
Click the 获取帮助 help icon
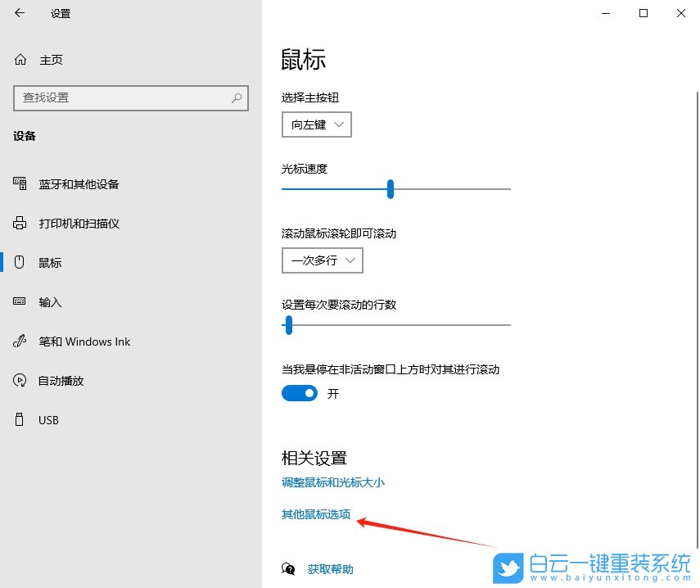[x=288, y=568]
